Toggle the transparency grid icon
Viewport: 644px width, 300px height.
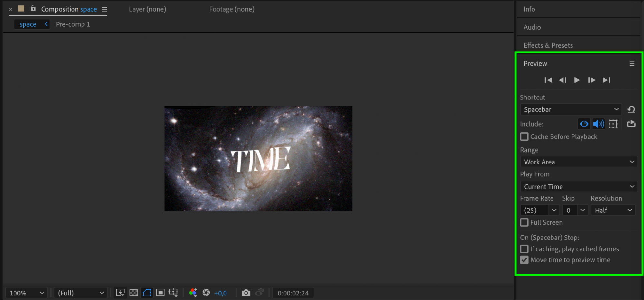pyautogui.click(x=133, y=293)
